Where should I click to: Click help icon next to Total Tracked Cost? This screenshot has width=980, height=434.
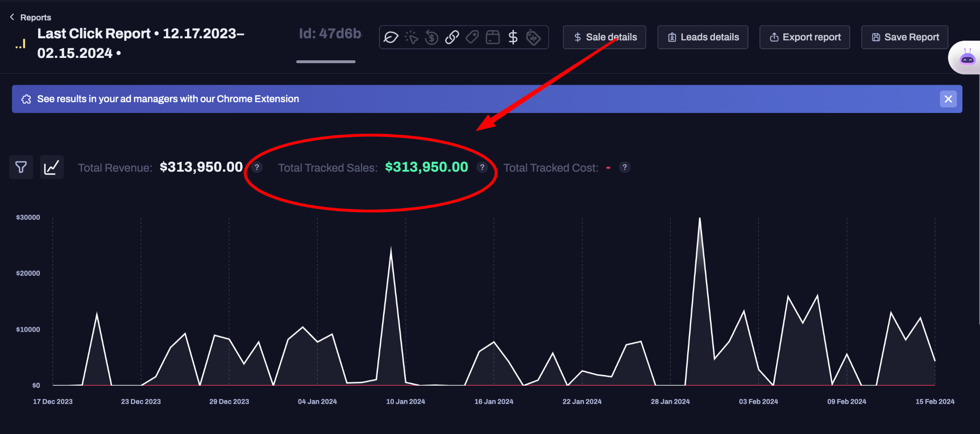coord(624,167)
